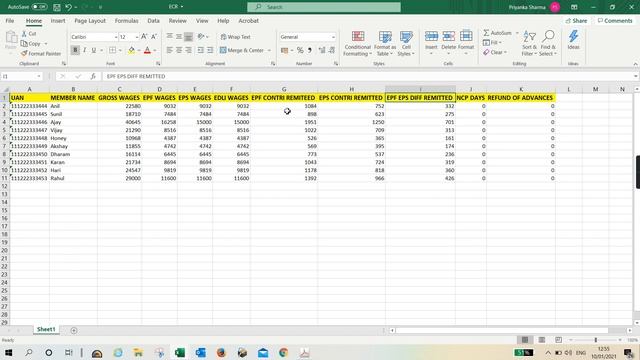Viewport: 640px width, 360px height.
Task: Open Format as Table gallery
Action: (385, 43)
